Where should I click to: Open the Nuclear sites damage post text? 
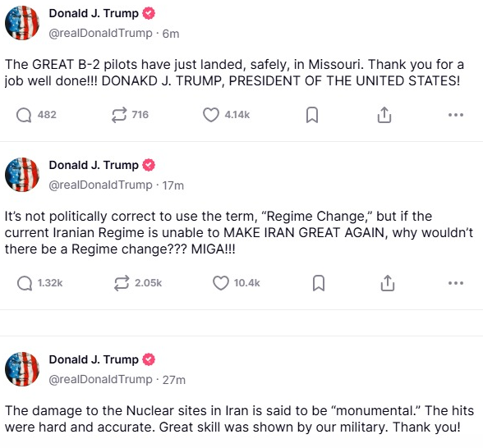pyautogui.click(x=239, y=419)
